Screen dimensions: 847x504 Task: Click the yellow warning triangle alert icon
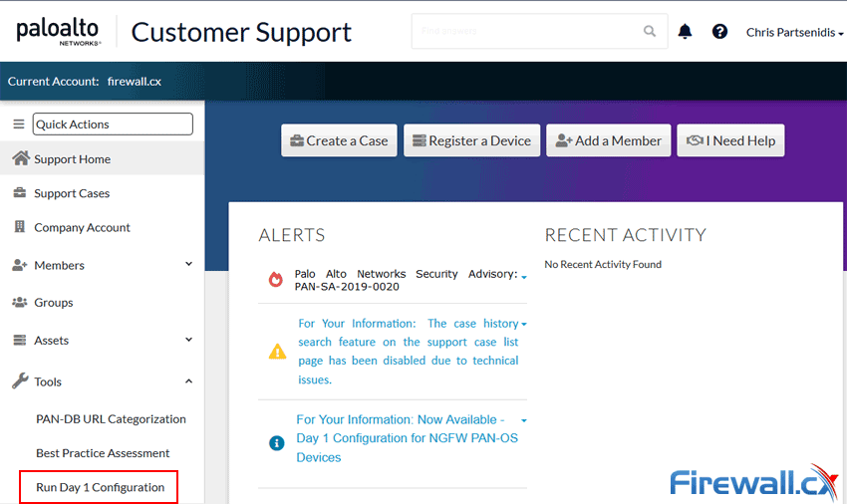278,352
